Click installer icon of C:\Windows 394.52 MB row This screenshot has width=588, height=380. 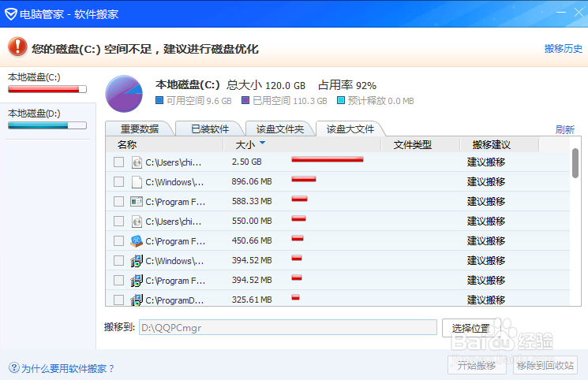tap(137, 261)
